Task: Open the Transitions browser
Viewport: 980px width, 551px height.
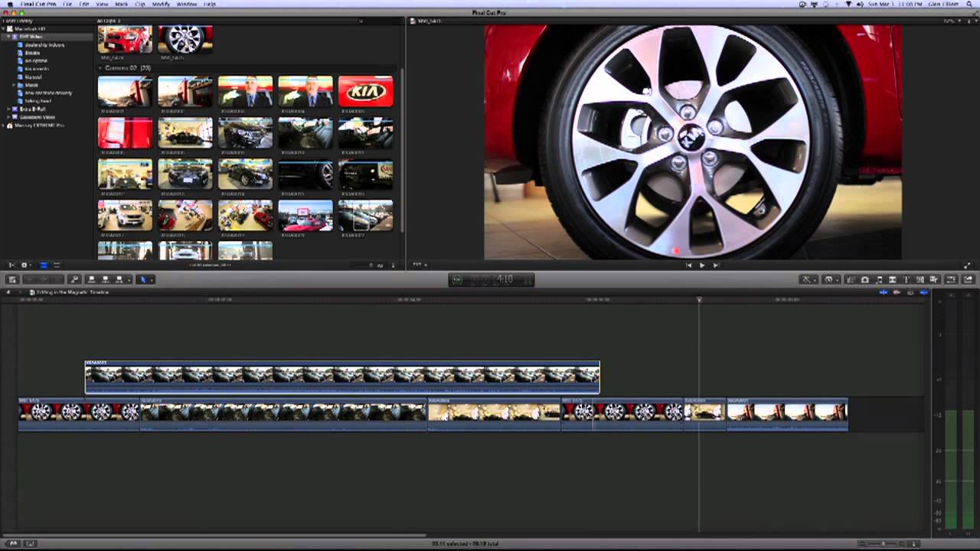Action: pos(893,280)
